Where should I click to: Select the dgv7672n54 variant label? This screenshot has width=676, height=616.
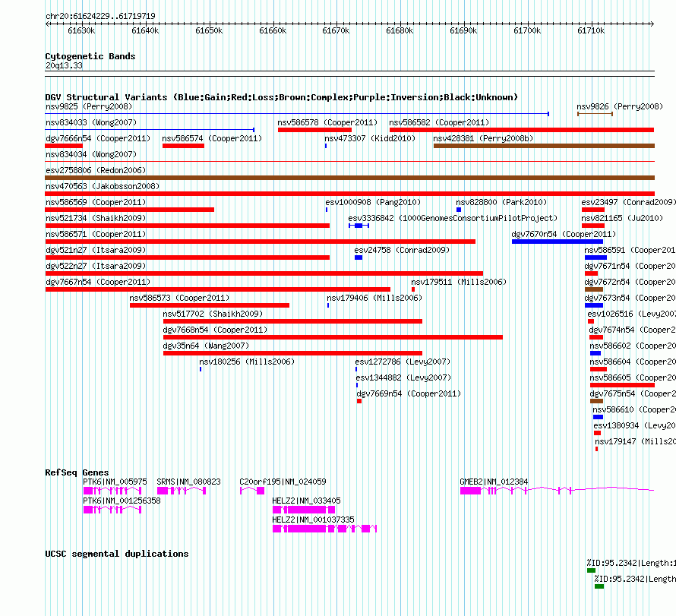pos(630,282)
